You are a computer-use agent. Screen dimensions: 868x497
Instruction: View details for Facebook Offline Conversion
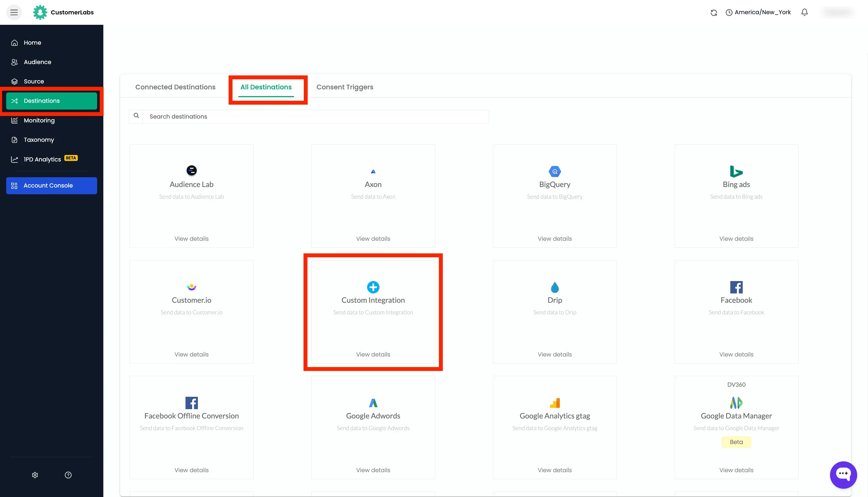click(191, 470)
